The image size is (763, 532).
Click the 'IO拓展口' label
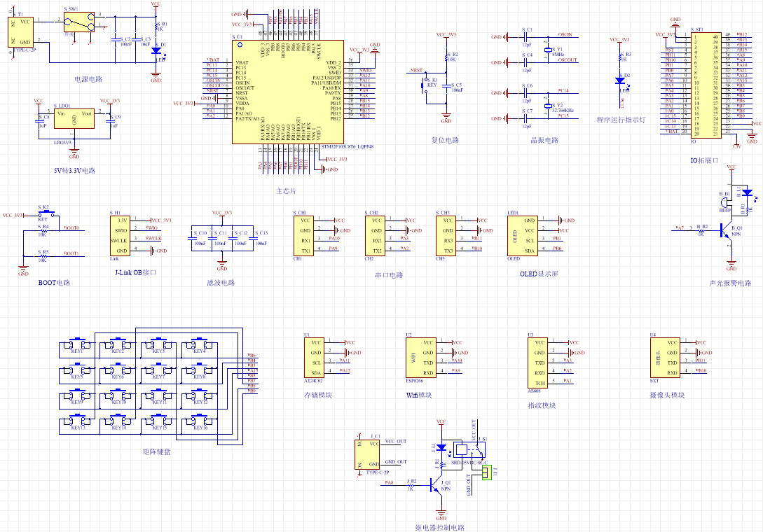point(705,160)
